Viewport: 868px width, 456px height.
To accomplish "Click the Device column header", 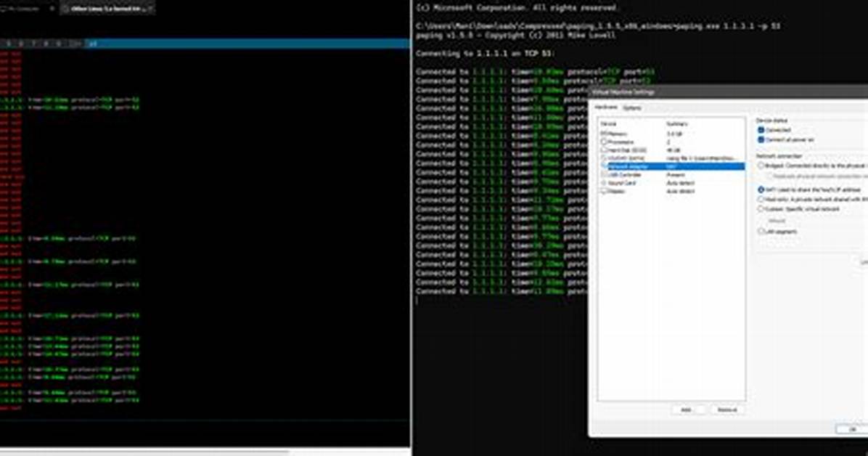I will [x=608, y=123].
